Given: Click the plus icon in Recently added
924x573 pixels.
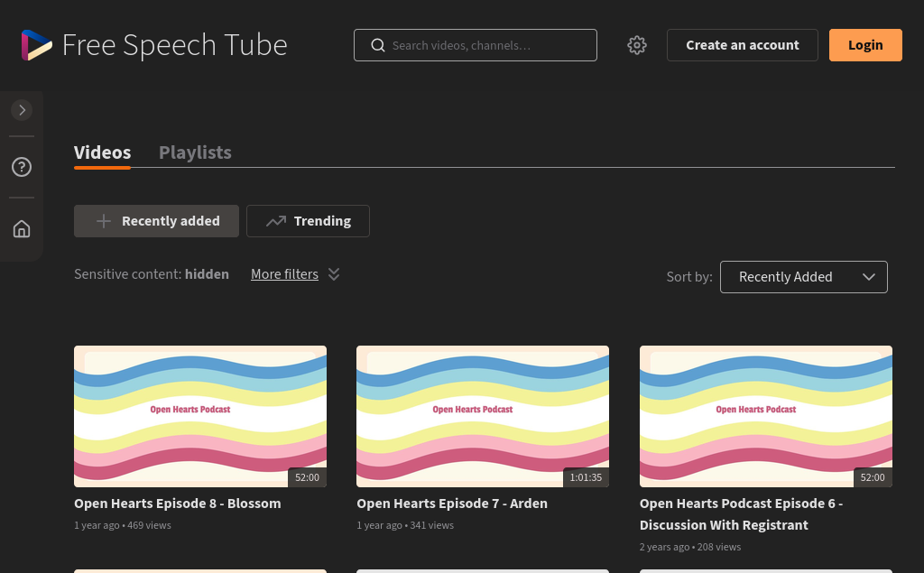Looking at the screenshot, I should pyautogui.click(x=104, y=221).
